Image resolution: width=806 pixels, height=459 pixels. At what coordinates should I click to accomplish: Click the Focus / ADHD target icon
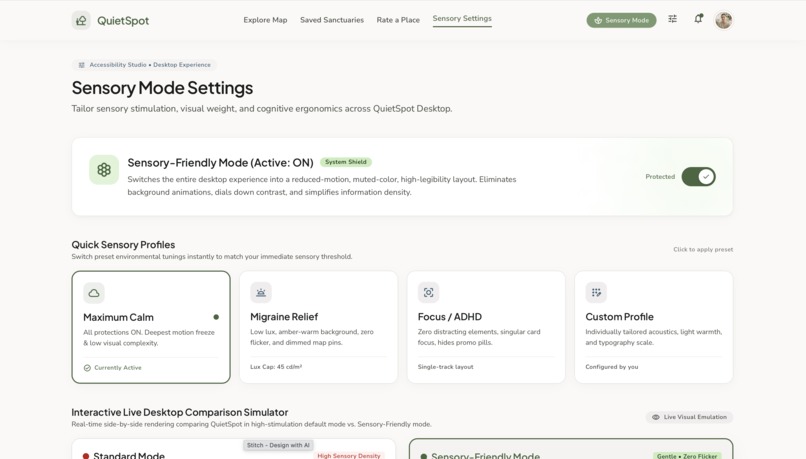tap(429, 292)
